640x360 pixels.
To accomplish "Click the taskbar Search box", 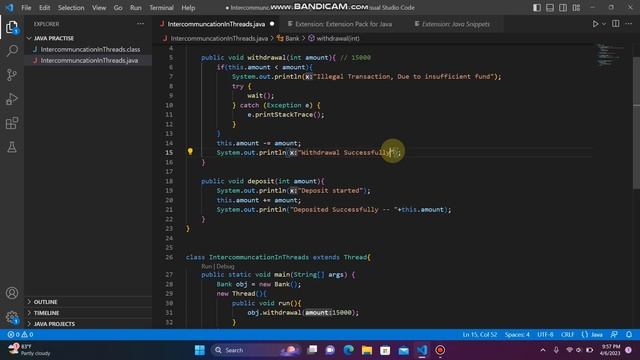I will tap(255, 350).
